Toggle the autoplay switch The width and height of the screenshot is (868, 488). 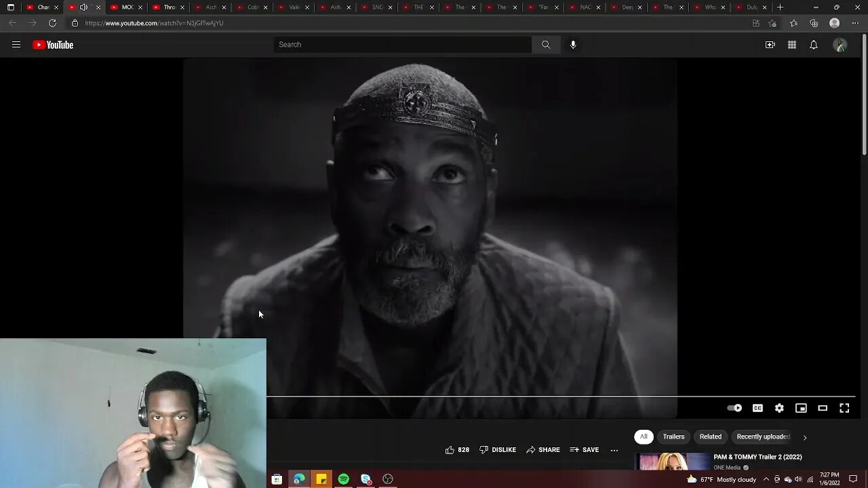[x=734, y=408]
